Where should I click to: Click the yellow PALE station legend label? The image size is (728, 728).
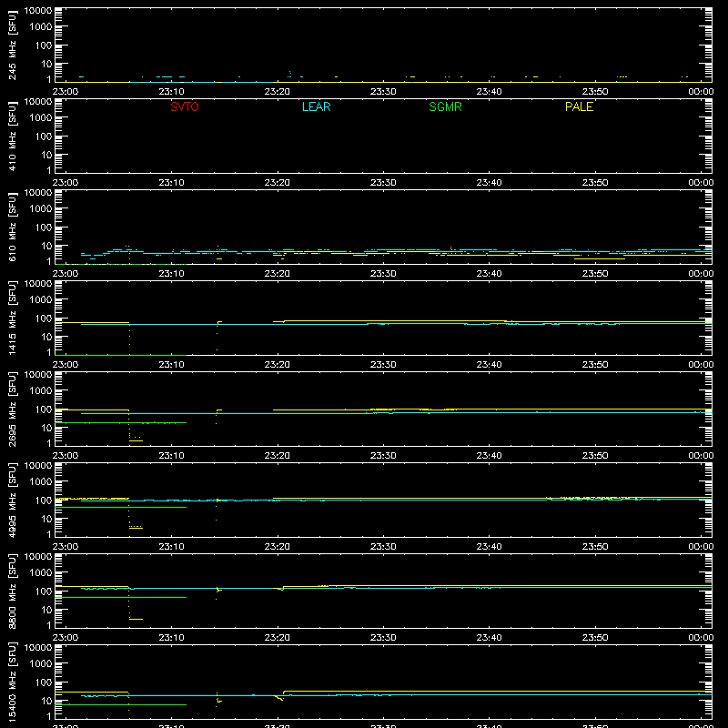tap(579, 106)
